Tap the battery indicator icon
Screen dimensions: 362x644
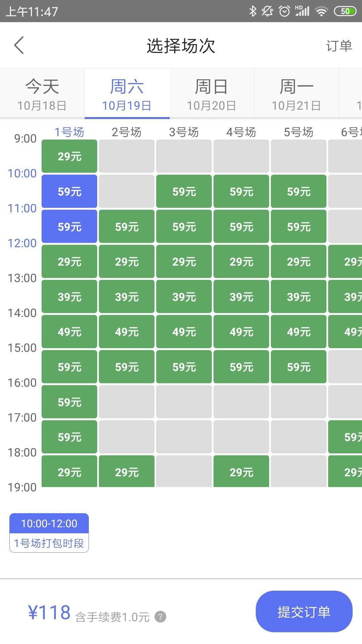pos(345,11)
